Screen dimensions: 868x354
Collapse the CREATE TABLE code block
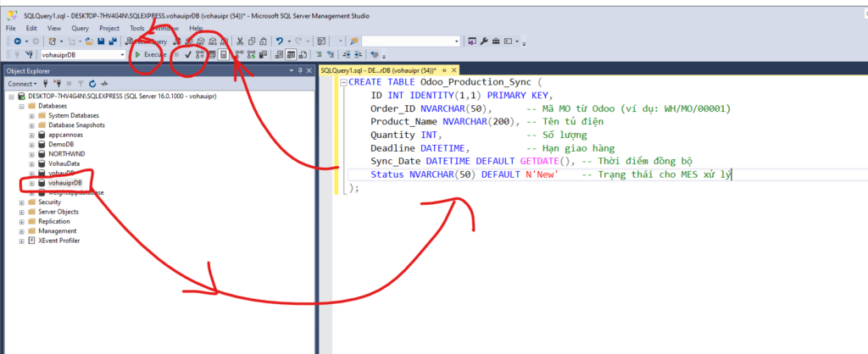pyautogui.click(x=342, y=83)
